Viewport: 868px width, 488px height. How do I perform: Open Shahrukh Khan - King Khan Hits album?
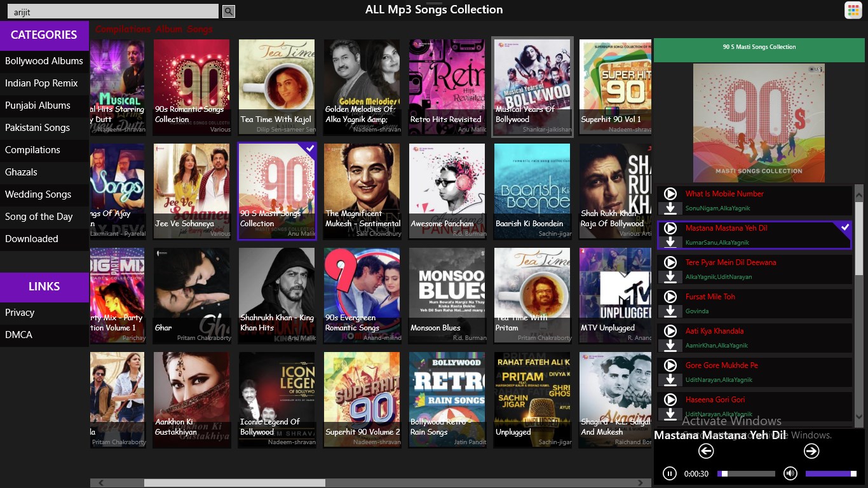pyautogui.click(x=277, y=295)
